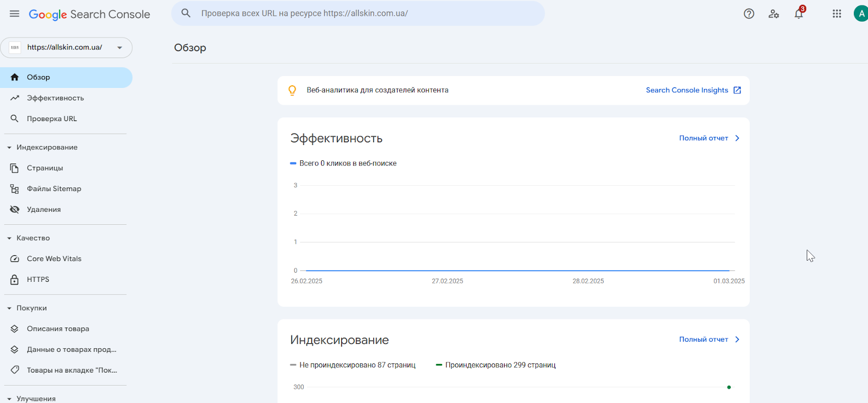The height and width of the screenshot is (403, 868).
Task: Open Описания товара in sidebar
Action: (66, 329)
